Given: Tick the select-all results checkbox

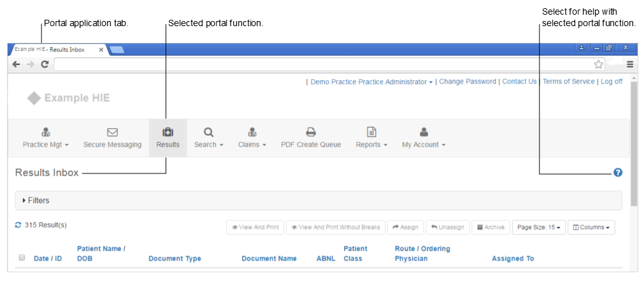Looking at the screenshot, I should coord(22,258).
